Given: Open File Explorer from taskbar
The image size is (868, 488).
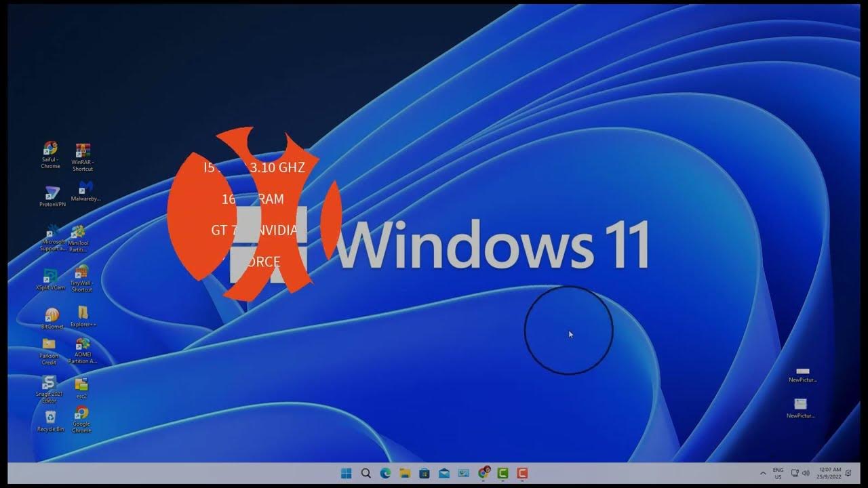Looking at the screenshot, I should [x=405, y=473].
